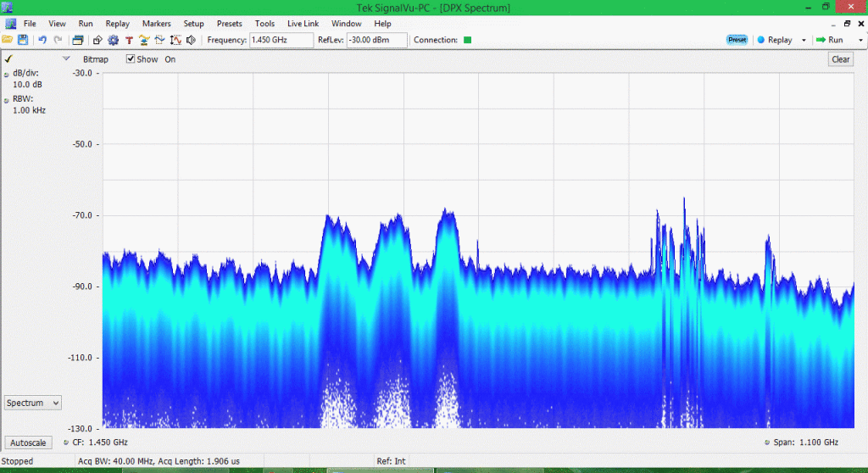This screenshot has height=473, width=868.
Task: Click the export/share box-arrow toolbar icon
Action: pyautogui.click(x=97, y=40)
